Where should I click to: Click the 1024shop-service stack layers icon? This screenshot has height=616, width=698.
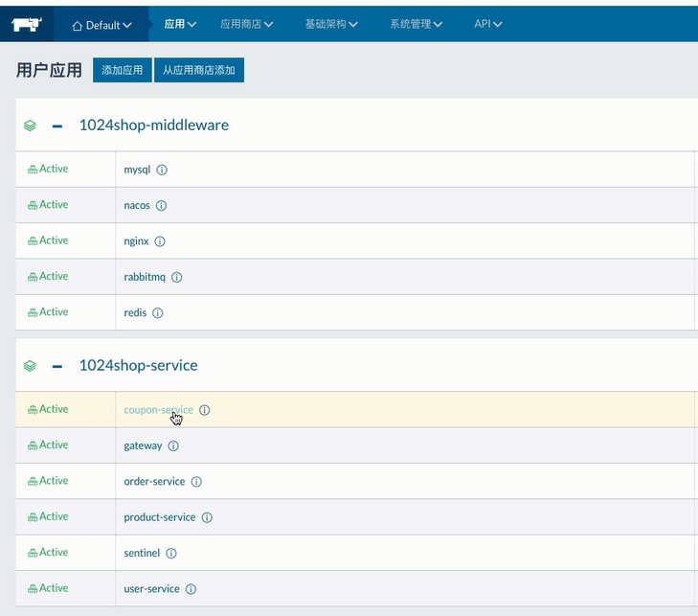tap(30, 366)
